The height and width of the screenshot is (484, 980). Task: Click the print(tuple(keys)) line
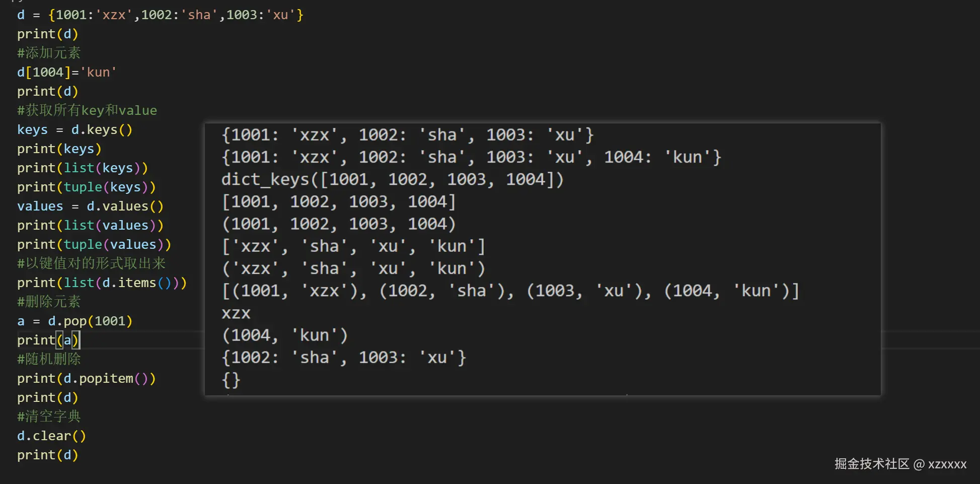pos(87,187)
